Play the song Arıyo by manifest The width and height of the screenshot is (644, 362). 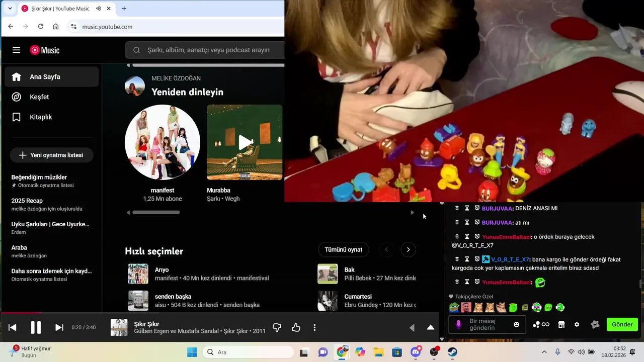(x=138, y=274)
